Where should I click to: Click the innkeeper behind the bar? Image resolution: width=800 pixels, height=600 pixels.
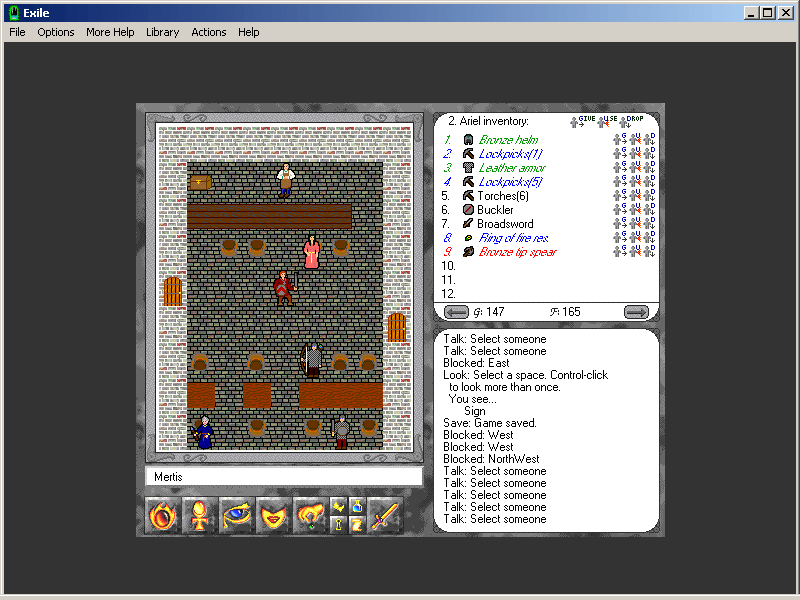286,180
